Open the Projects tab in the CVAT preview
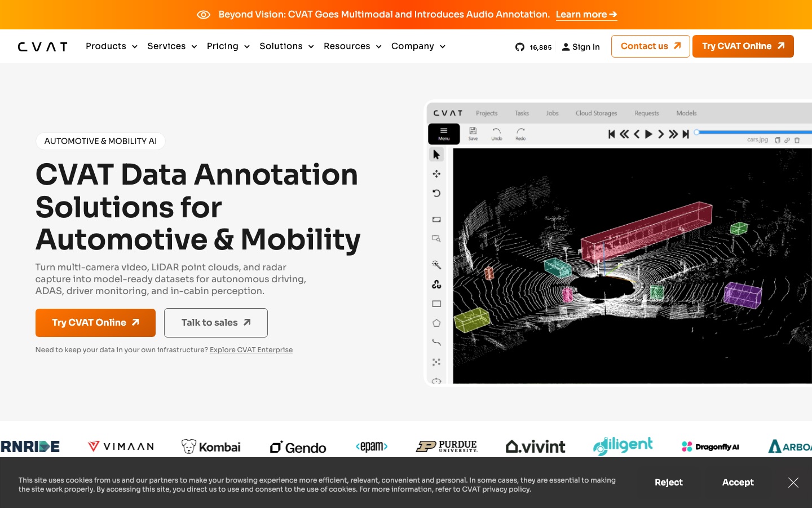Image resolution: width=812 pixels, height=508 pixels. pyautogui.click(x=487, y=113)
